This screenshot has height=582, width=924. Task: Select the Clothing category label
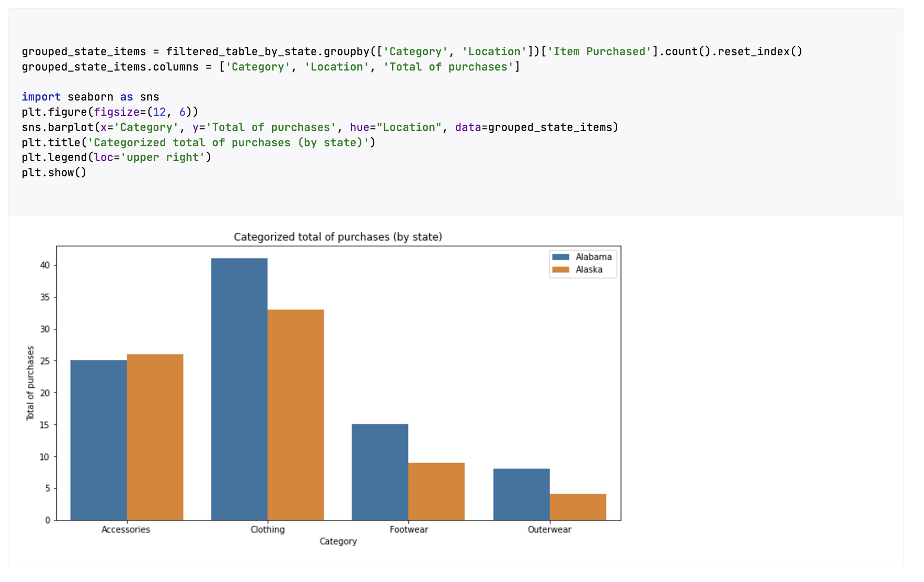[x=268, y=529]
